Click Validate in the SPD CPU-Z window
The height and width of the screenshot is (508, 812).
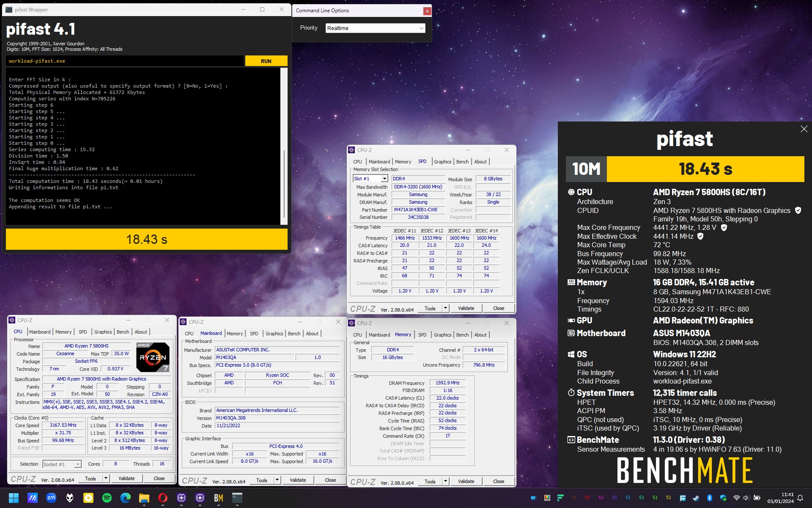(x=466, y=308)
